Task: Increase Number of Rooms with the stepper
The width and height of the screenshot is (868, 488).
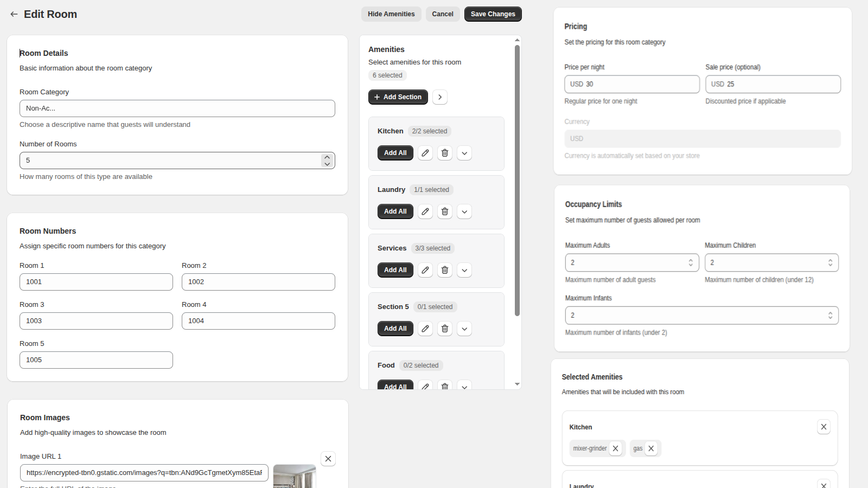Action: click(327, 157)
